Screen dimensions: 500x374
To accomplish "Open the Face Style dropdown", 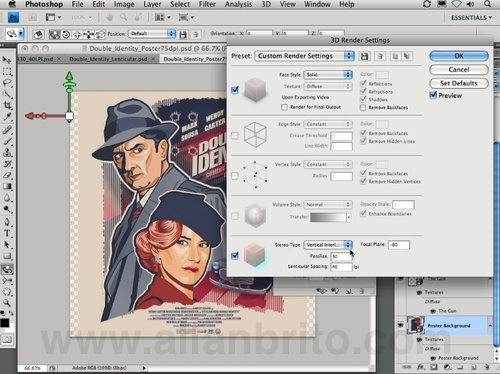I will tap(328, 75).
